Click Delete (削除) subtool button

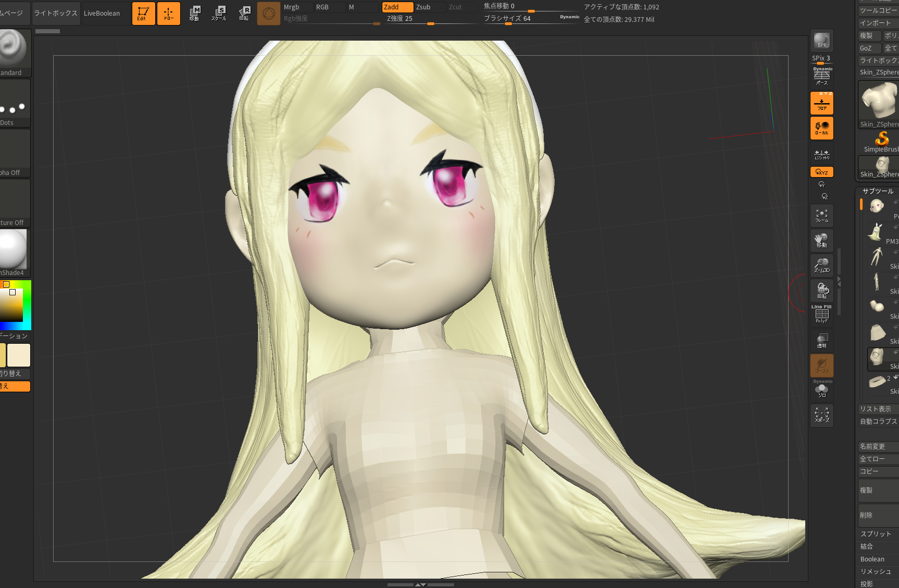coord(878,515)
